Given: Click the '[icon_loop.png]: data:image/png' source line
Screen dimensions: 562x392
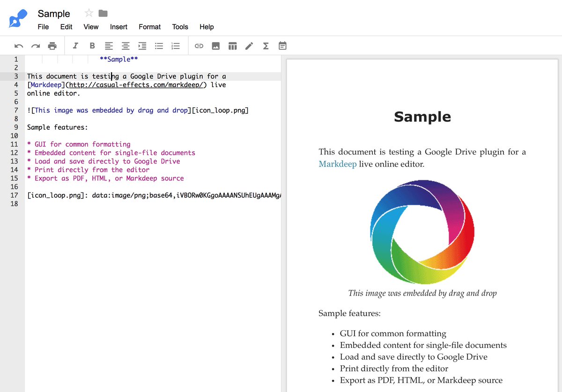Looking at the screenshot, I should click(x=154, y=195).
